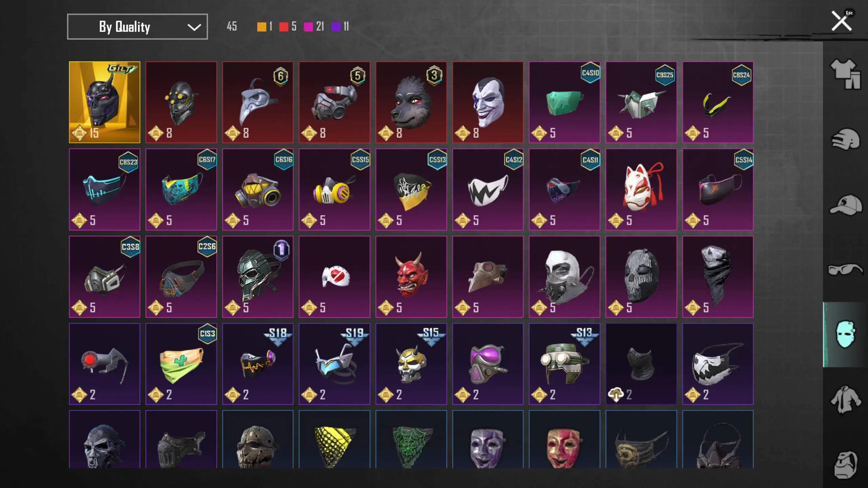Select the white kitsune fox mask
Image resolution: width=868 pixels, height=488 pixels.
point(641,189)
